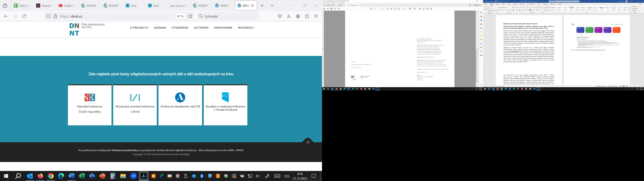Open Firefox tracking protection shield
Image resolution: width=644 pixels, height=181 pixels.
[x=48, y=16]
